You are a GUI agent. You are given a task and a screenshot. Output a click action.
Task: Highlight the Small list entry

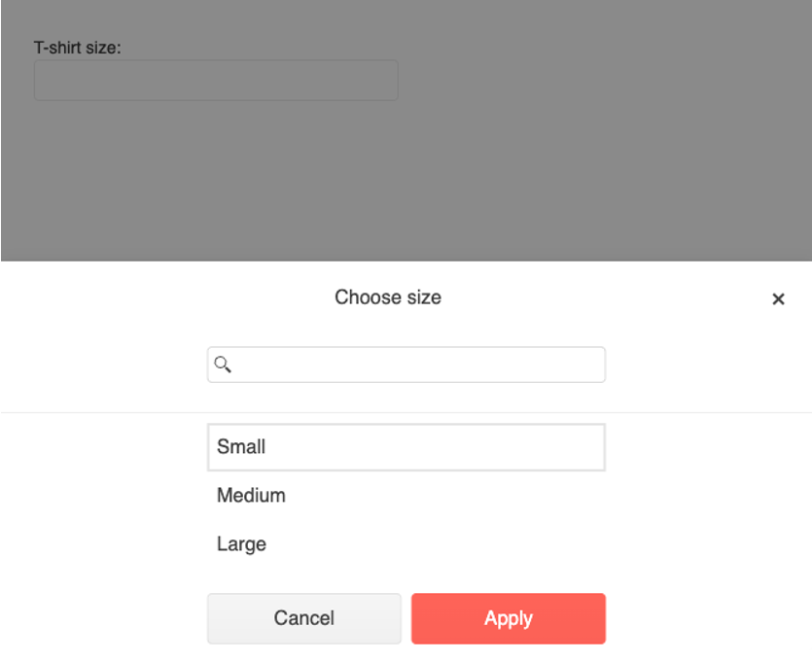click(406, 447)
